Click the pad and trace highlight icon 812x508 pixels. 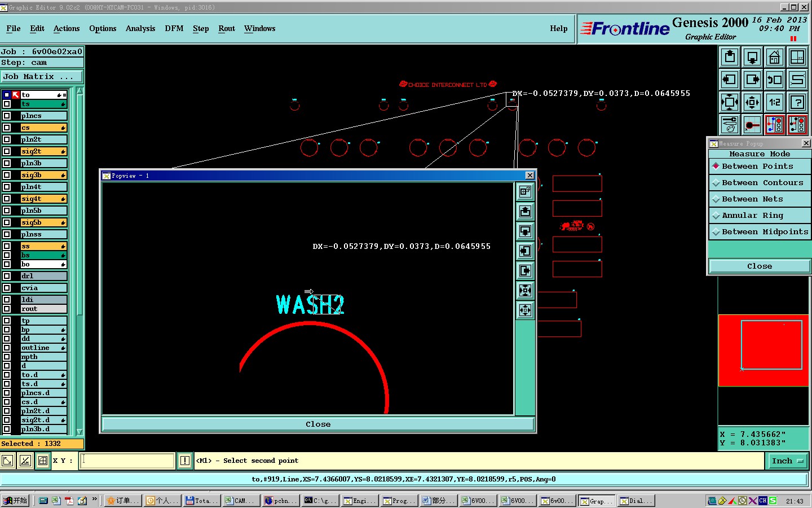752,125
